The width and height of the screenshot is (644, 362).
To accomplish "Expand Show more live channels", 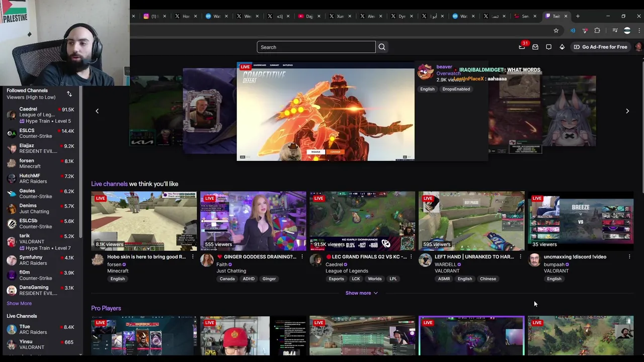I will click(361, 293).
